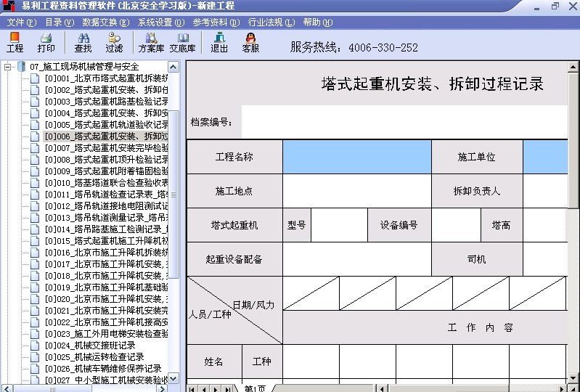Viewport: 580px width, 392px height.
Task: Click the 打印 (Print) toolbar icon
Action: click(46, 42)
